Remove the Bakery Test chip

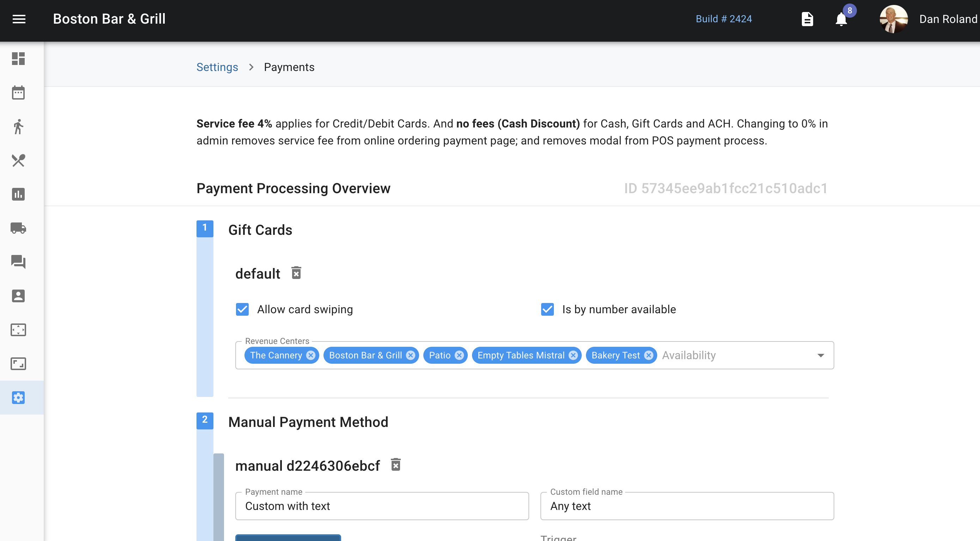(x=649, y=355)
